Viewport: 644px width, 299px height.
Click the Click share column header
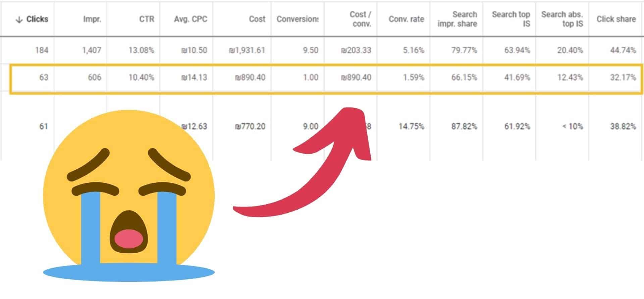[616, 19]
